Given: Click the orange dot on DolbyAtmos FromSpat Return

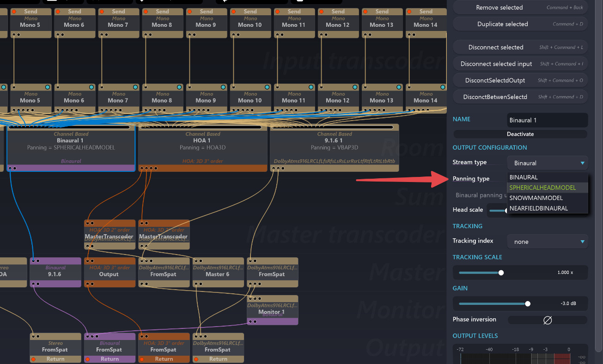Looking at the screenshot, I should point(196,359).
